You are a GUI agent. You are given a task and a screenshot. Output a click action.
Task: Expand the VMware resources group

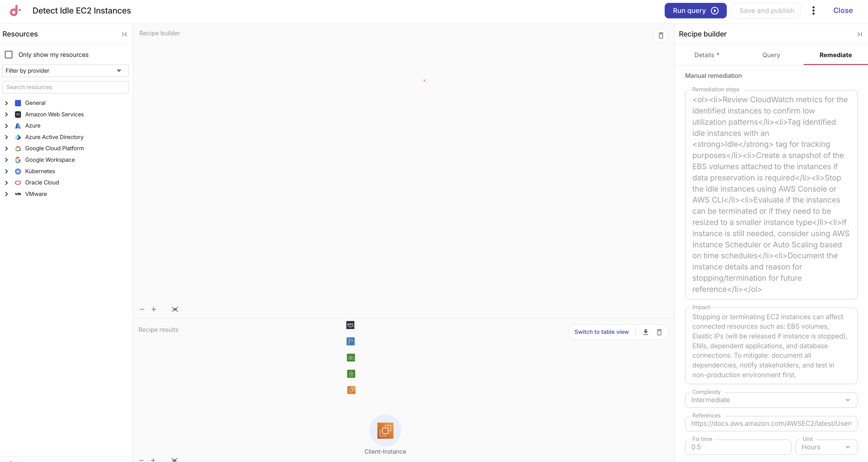6,194
